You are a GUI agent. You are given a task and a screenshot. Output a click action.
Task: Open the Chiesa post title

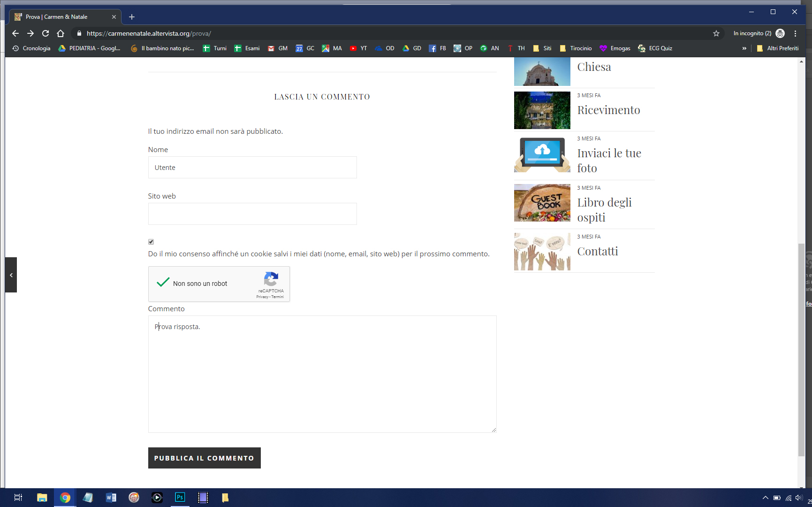(x=594, y=67)
